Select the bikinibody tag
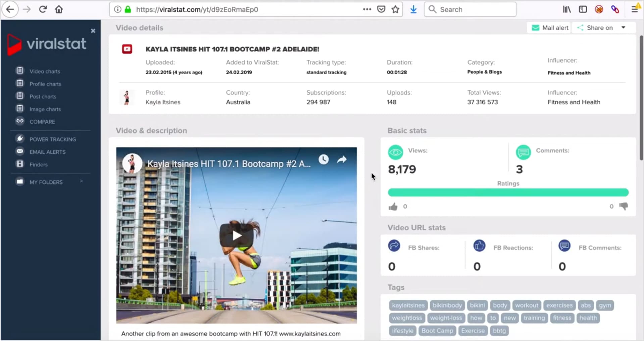Viewport: 644px width, 341px height. click(x=447, y=305)
